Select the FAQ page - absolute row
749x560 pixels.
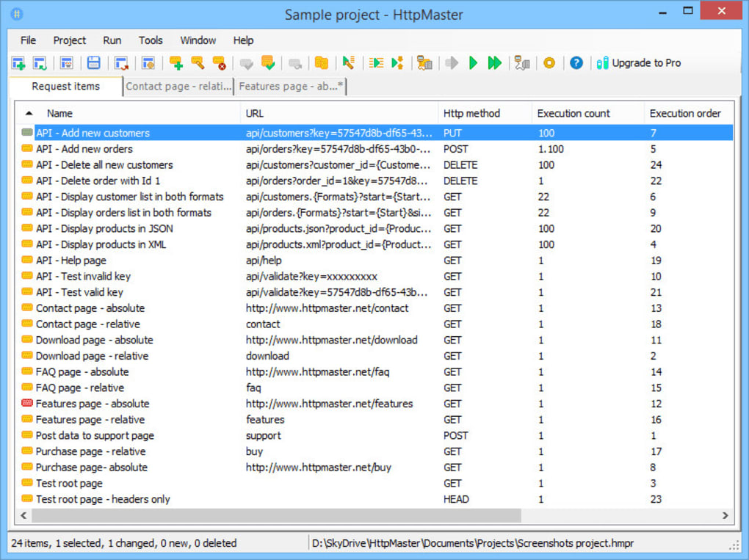tap(375, 372)
